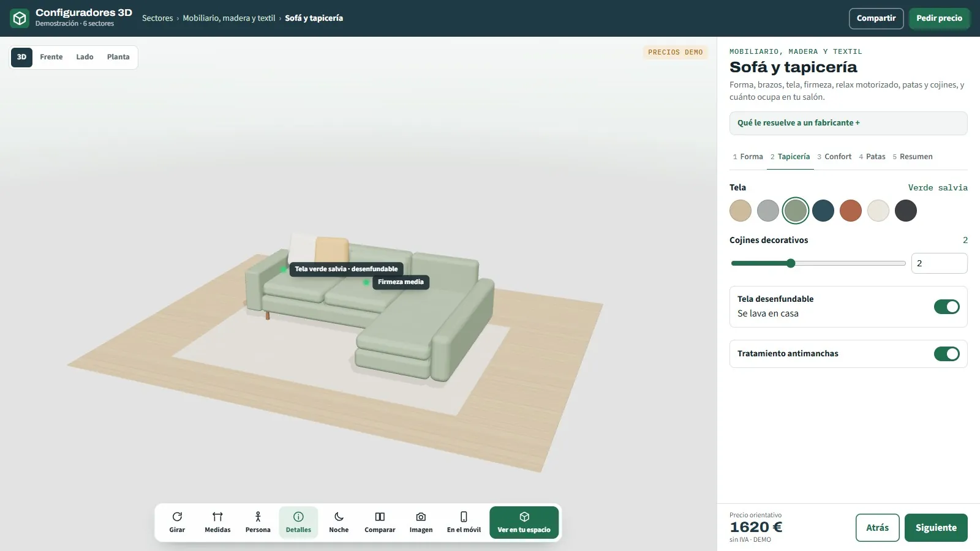Open Mobiliario, madera y textil breadcrumb
980x551 pixels.
point(229,18)
